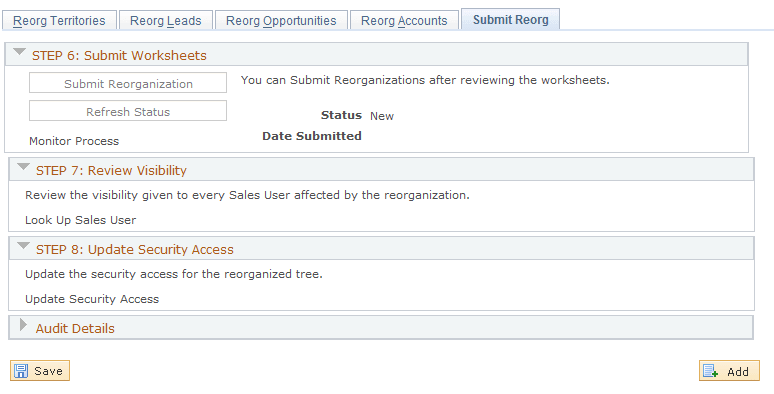This screenshot has width=774, height=394.
Task: Click the 'You can Submit Reorganizations' instruction text
Action: pyautogui.click(x=425, y=80)
